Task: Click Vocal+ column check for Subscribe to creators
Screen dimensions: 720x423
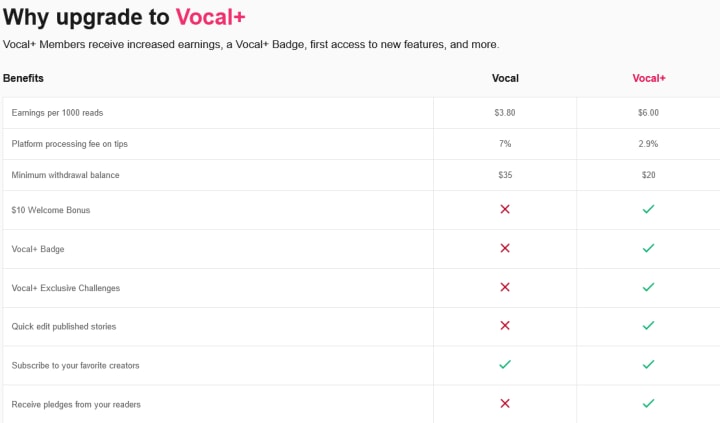Action: point(648,365)
